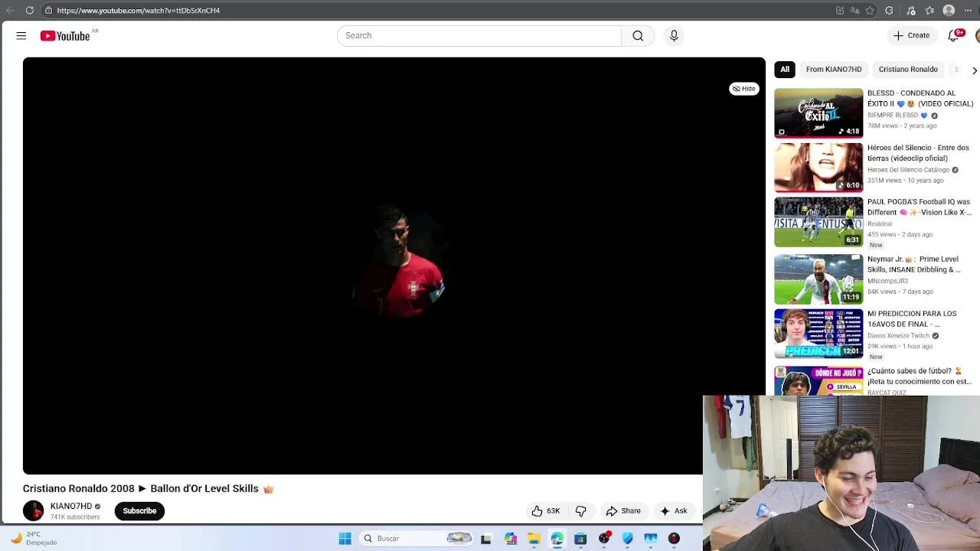
Task: Open browser add-to-apps icon
Action: coord(840,11)
